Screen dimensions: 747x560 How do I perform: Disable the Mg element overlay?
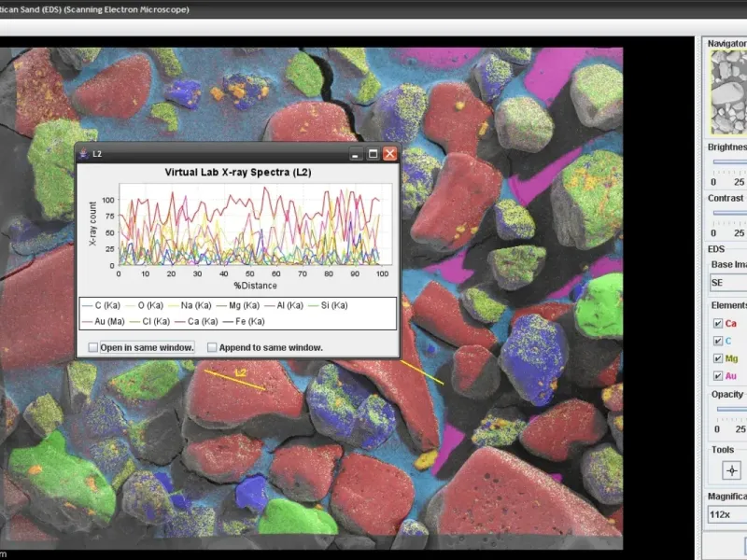(717, 358)
